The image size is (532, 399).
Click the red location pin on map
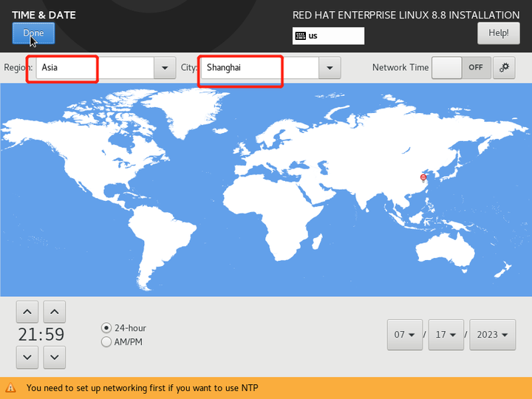click(423, 177)
